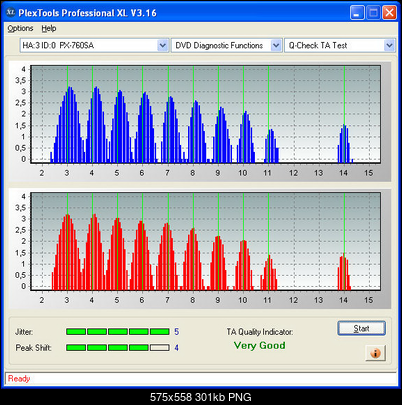Click the Ready status bar
The height and width of the screenshot is (405, 402).
tap(201, 379)
